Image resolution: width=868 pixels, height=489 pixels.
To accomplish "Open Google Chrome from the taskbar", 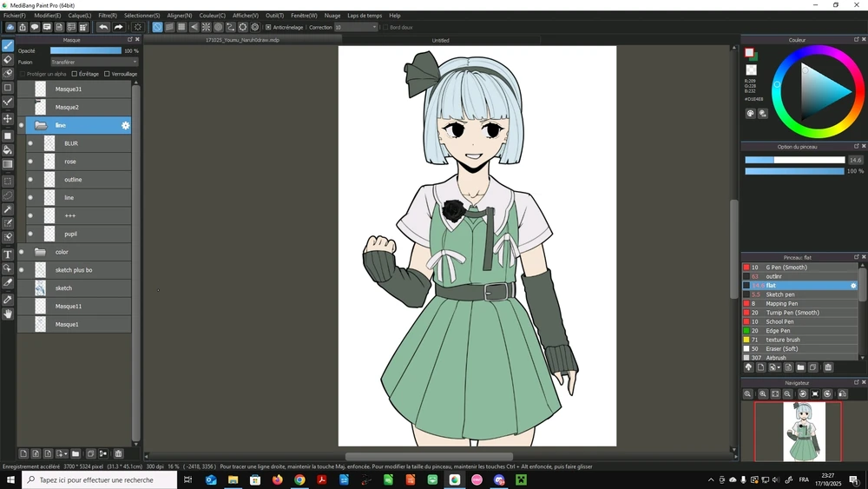I will 299,479.
